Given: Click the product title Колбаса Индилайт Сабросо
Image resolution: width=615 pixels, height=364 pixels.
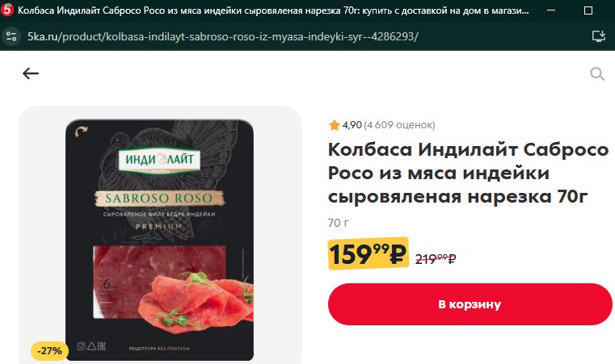Looking at the screenshot, I should [x=468, y=173].
